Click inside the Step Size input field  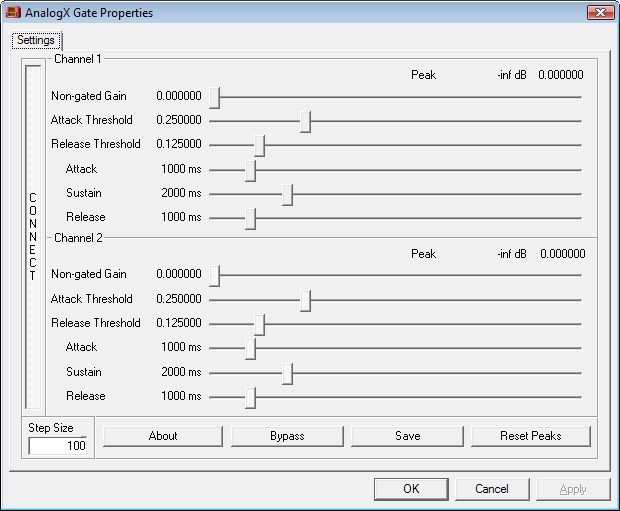(61, 446)
